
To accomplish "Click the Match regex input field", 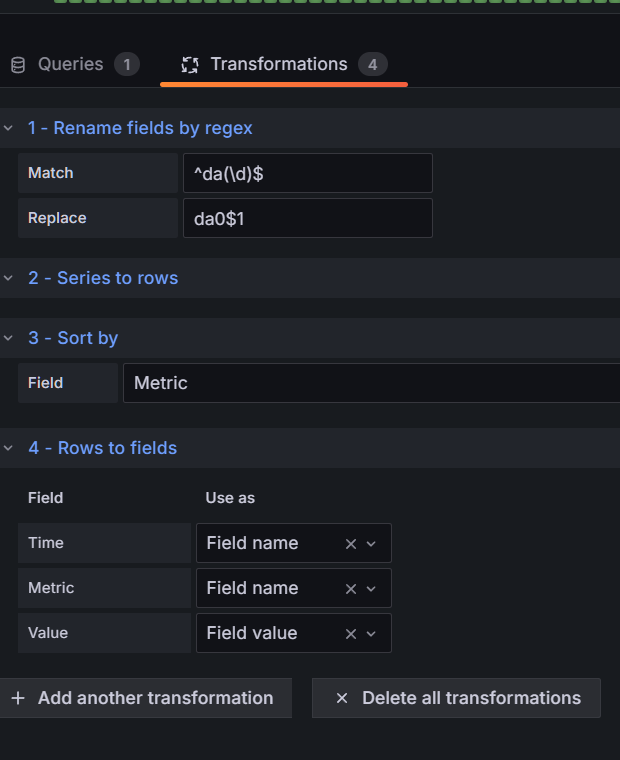I will (307, 173).
